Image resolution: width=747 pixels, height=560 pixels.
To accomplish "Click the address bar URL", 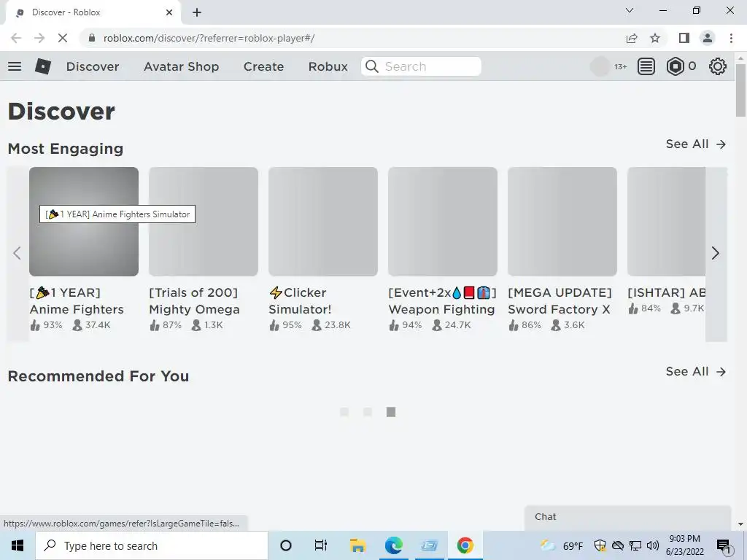I will [x=209, y=38].
